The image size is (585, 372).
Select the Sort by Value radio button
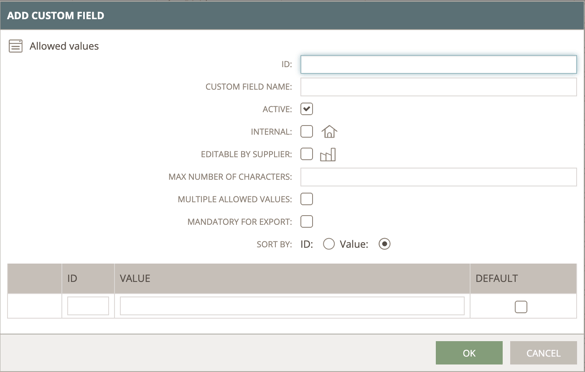click(384, 244)
